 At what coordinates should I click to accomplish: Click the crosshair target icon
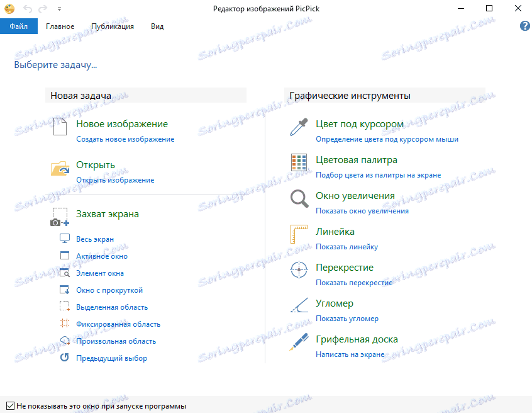pos(299,269)
